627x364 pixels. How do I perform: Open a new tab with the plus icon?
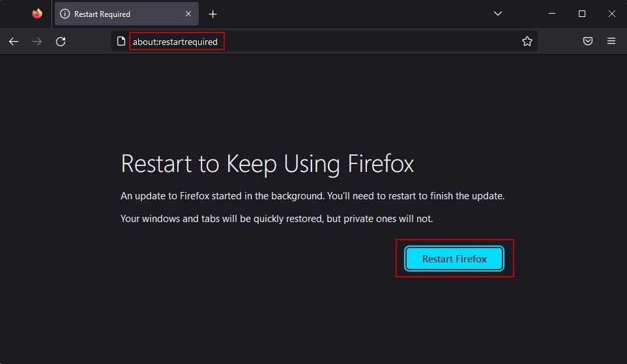tap(212, 14)
